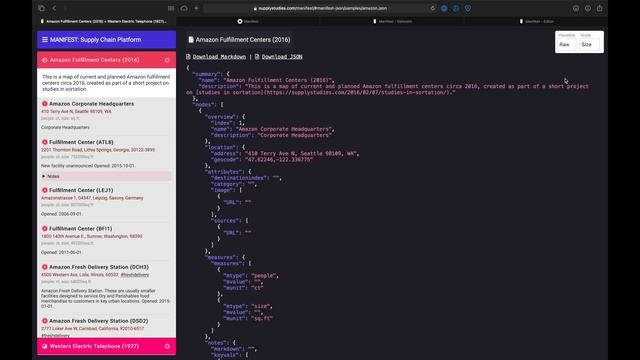
Task: Select Amazon Corporate Headquarters node title
Action: 91,104
